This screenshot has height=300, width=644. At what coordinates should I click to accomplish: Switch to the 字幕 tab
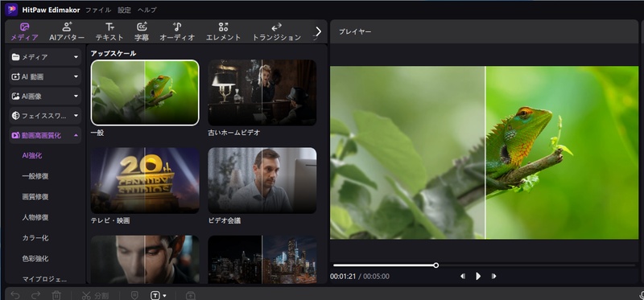[142, 32]
